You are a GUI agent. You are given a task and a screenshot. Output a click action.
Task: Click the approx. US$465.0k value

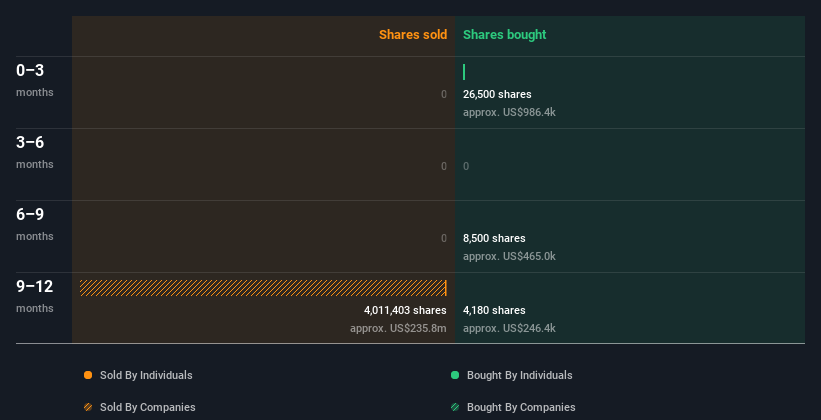509,256
